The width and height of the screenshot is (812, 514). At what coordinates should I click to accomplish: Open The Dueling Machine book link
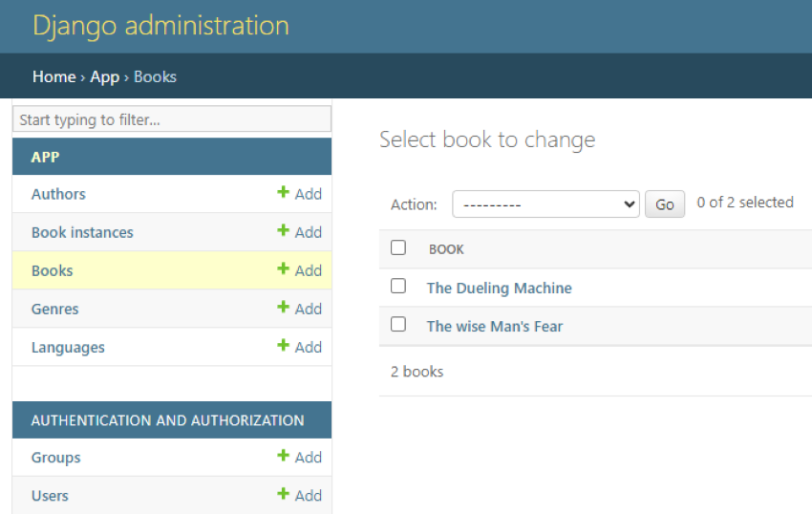pos(499,288)
